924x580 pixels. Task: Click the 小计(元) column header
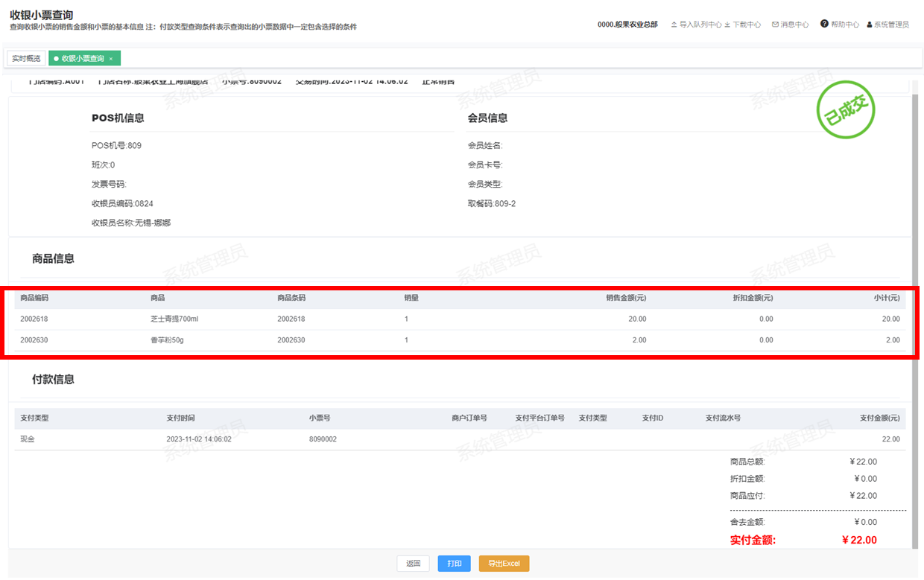(887, 298)
